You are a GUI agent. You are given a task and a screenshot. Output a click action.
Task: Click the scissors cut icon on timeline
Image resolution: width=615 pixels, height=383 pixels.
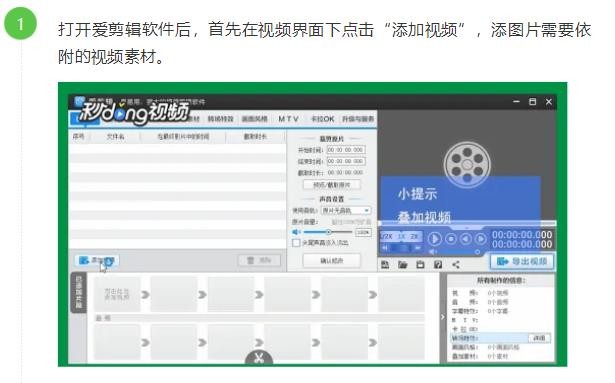pyautogui.click(x=258, y=358)
